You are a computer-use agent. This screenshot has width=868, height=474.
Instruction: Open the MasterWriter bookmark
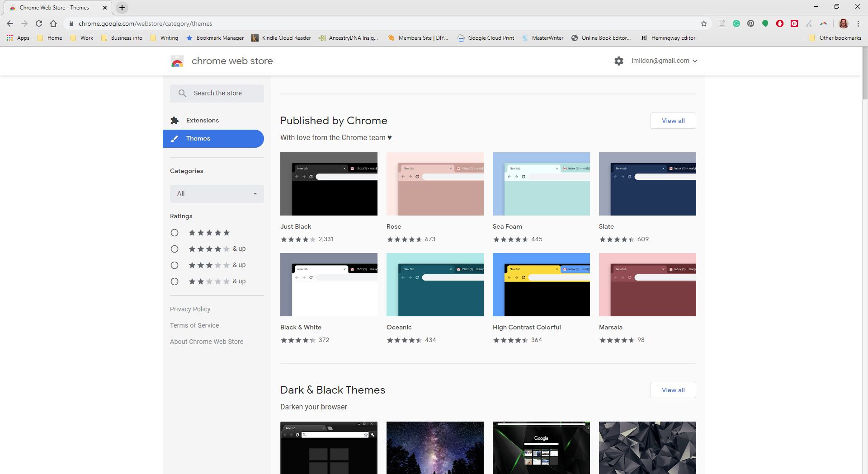[542, 38]
